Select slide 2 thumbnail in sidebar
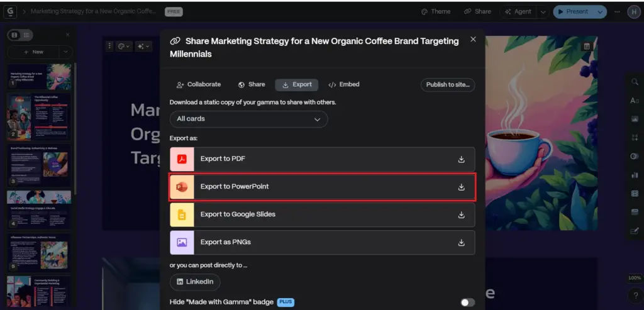 (39, 116)
